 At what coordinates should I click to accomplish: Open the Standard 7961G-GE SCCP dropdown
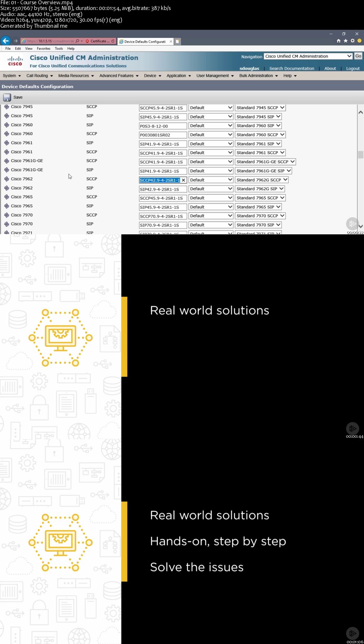266,161
